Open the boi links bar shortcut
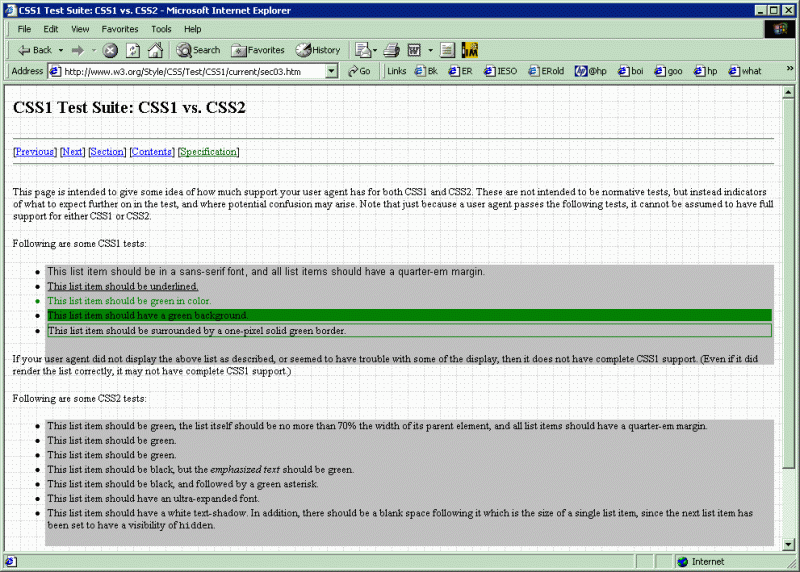The height and width of the screenshot is (572, 800). point(631,71)
